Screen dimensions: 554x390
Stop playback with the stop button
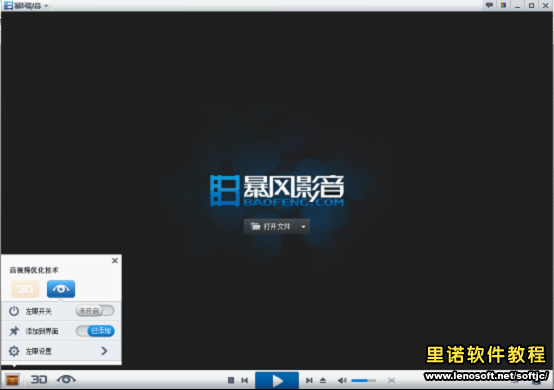231,380
